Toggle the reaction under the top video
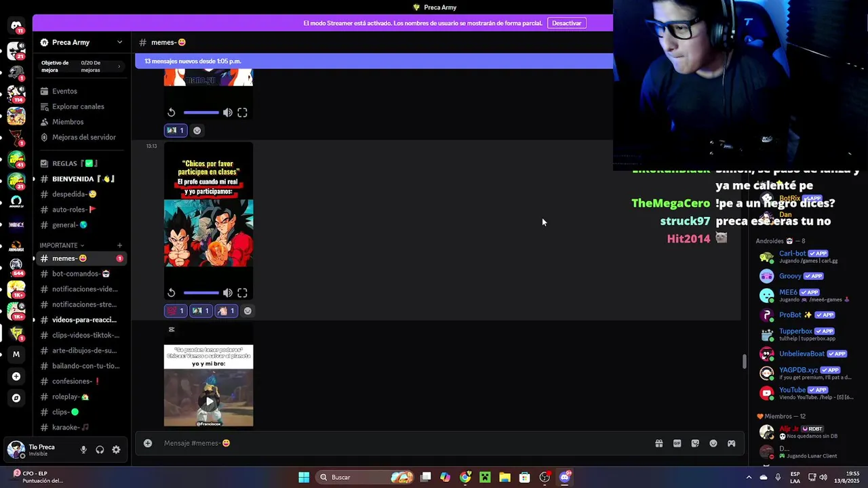 tap(176, 130)
